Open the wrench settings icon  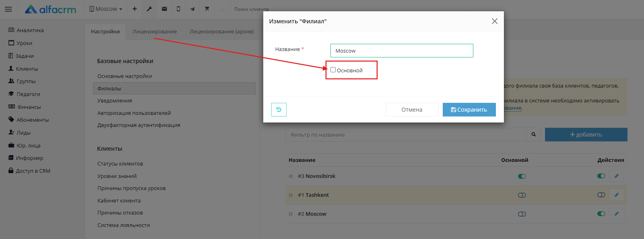149,9
